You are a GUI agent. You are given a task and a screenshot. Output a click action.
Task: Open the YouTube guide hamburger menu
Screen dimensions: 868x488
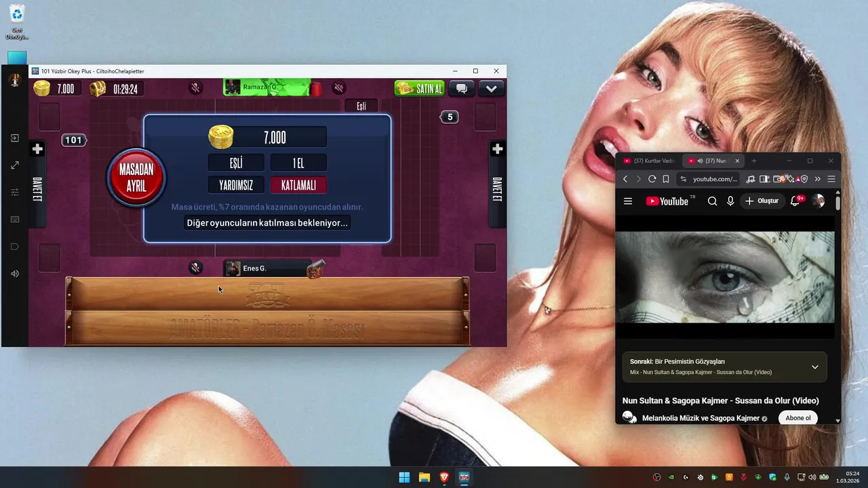coord(628,201)
